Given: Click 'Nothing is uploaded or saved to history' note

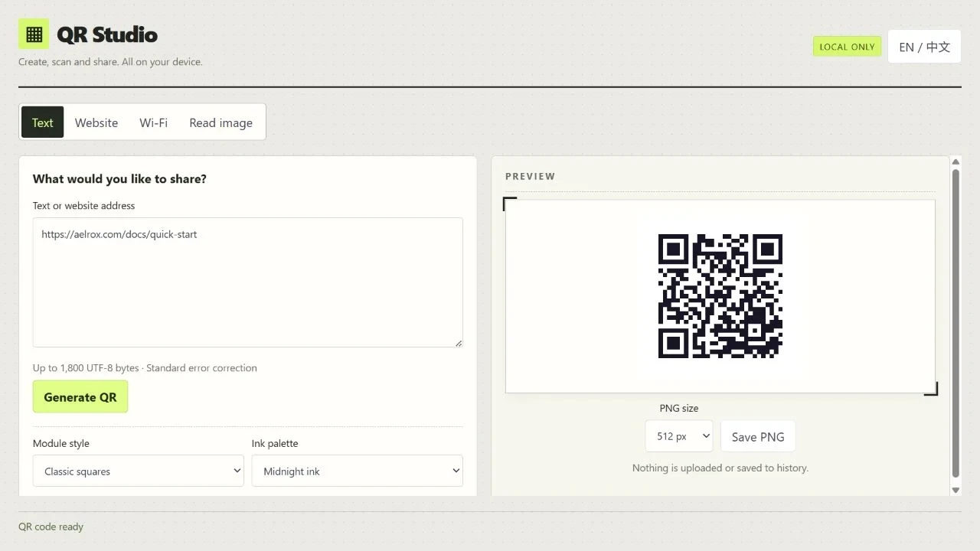Looking at the screenshot, I should (x=720, y=468).
